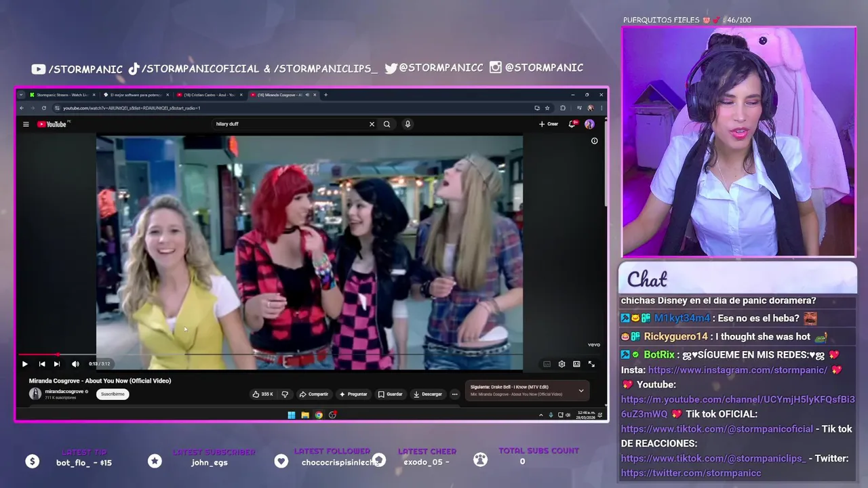Screen dimensions: 868x488
Task: Open the mirandacosgrove channel name link
Action: coord(64,391)
